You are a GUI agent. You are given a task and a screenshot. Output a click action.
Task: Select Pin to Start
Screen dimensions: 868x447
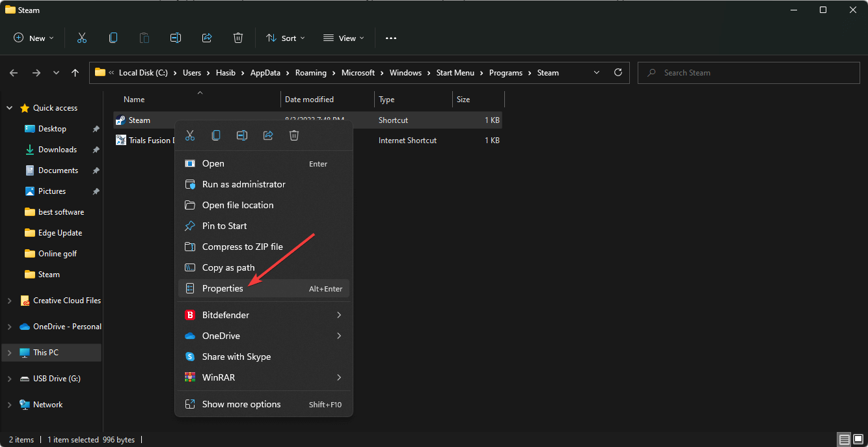click(x=264, y=226)
